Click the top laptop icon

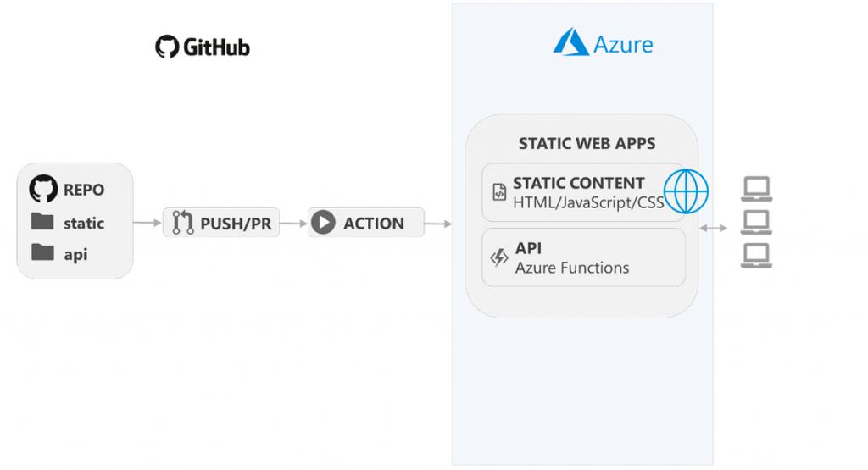pyautogui.click(x=756, y=189)
